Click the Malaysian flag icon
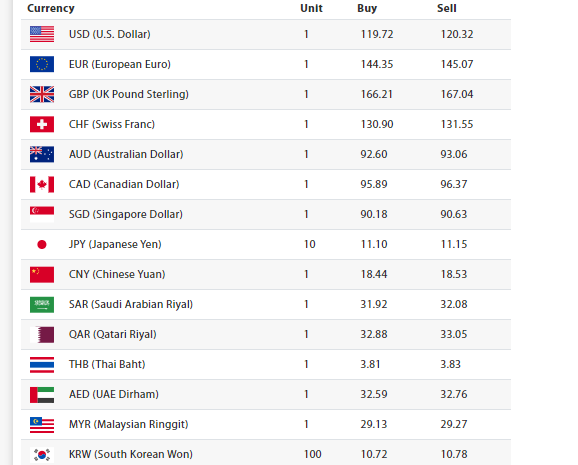The height and width of the screenshot is (465, 578). 42,424
